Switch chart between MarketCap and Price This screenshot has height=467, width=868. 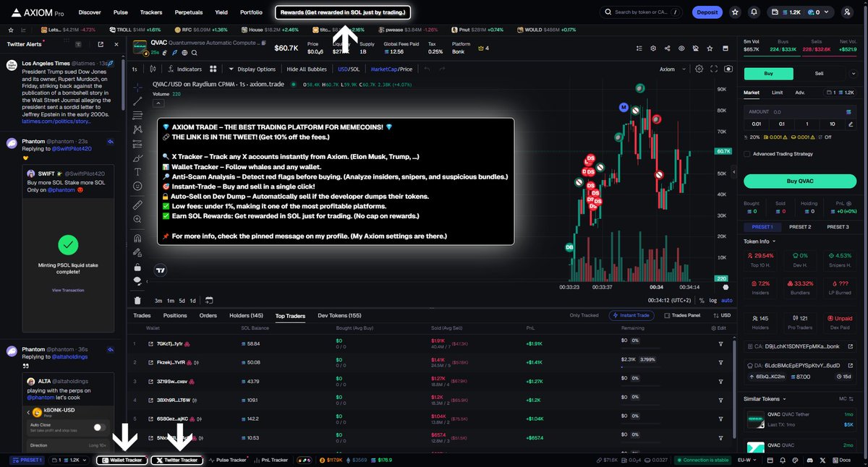391,69
